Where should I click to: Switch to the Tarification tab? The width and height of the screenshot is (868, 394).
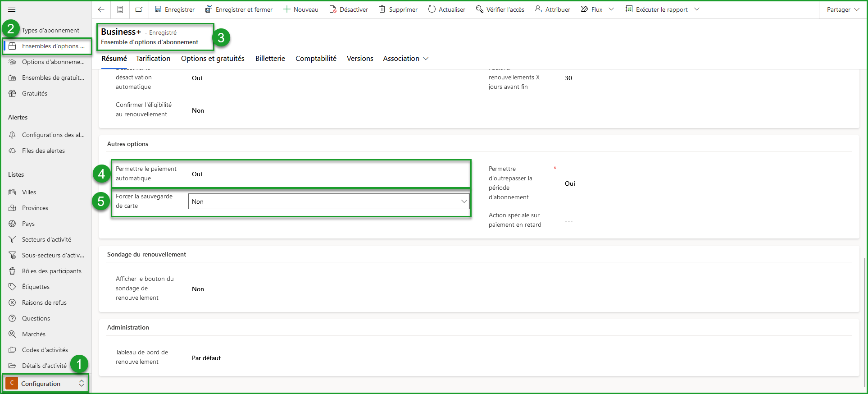point(153,59)
